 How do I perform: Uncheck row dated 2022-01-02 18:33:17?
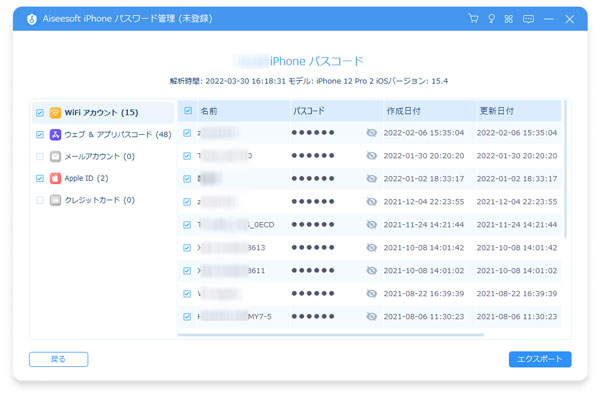coord(187,179)
